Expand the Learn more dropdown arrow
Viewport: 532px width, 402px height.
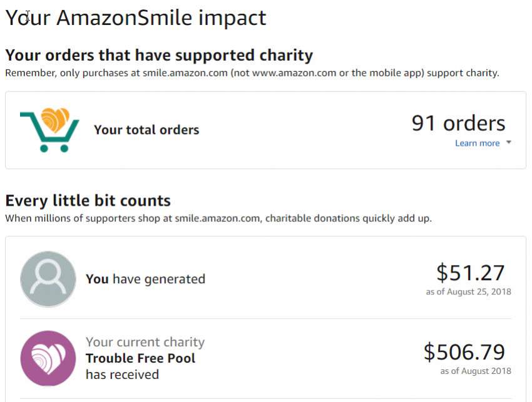coord(509,143)
